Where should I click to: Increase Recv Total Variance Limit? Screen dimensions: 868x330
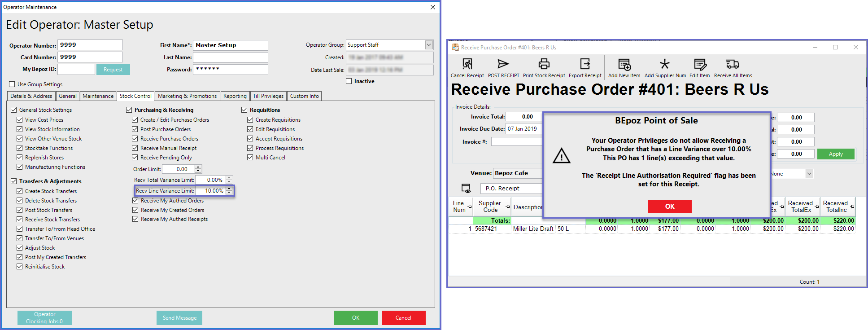tap(229, 178)
